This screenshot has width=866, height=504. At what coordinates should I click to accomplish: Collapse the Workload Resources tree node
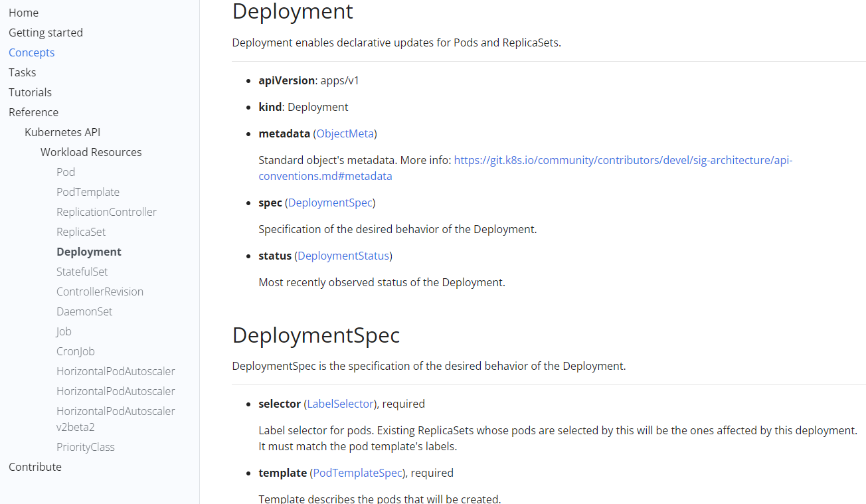[91, 152]
